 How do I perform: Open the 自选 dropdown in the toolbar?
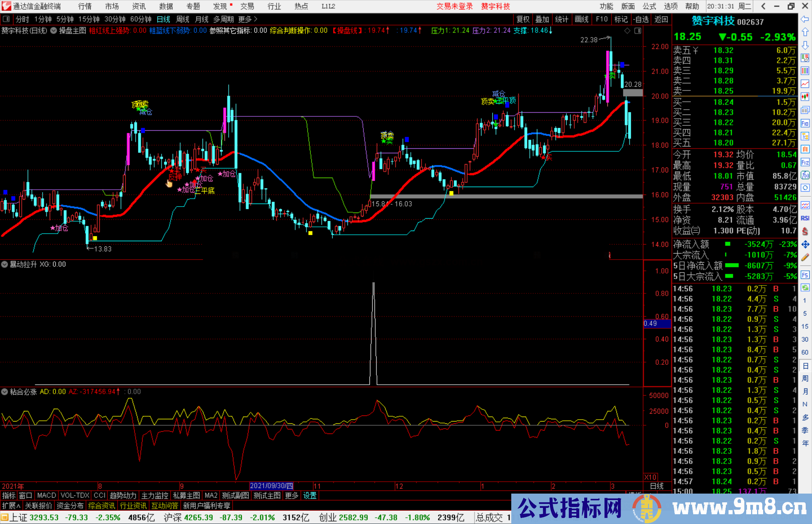tap(641, 19)
